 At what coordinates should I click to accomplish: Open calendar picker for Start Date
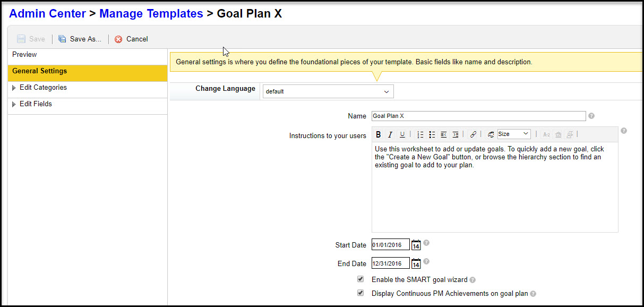(x=416, y=245)
